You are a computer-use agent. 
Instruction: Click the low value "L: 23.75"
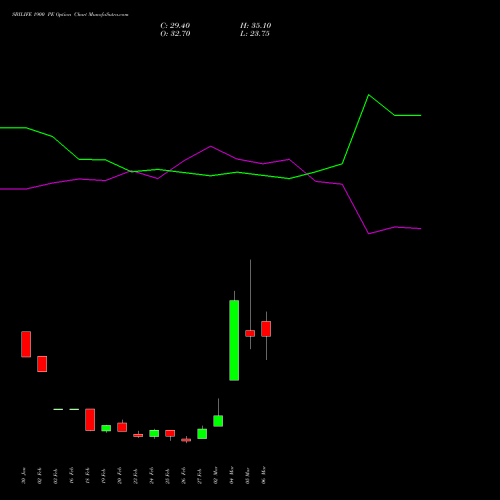pyautogui.click(x=255, y=34)
